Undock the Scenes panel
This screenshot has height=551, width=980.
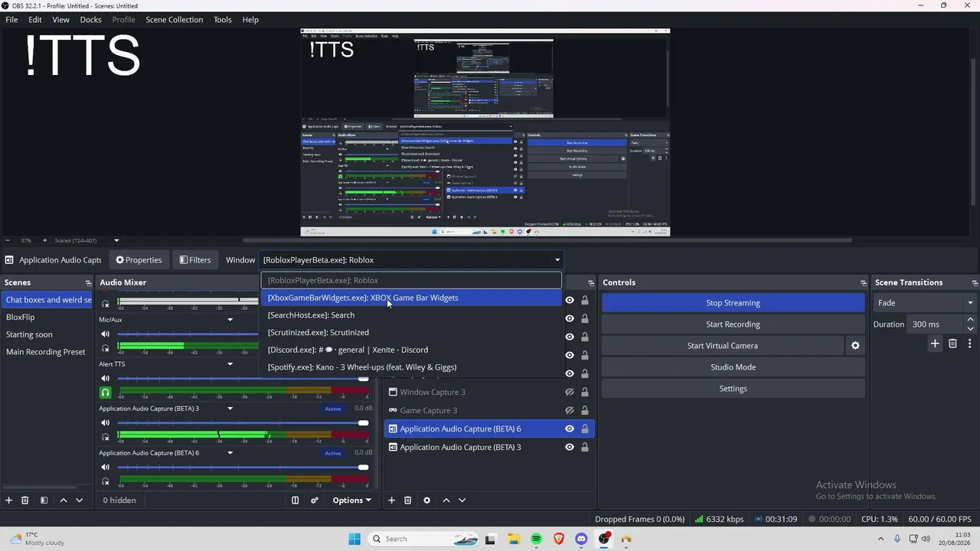click(x=89, y=283)
